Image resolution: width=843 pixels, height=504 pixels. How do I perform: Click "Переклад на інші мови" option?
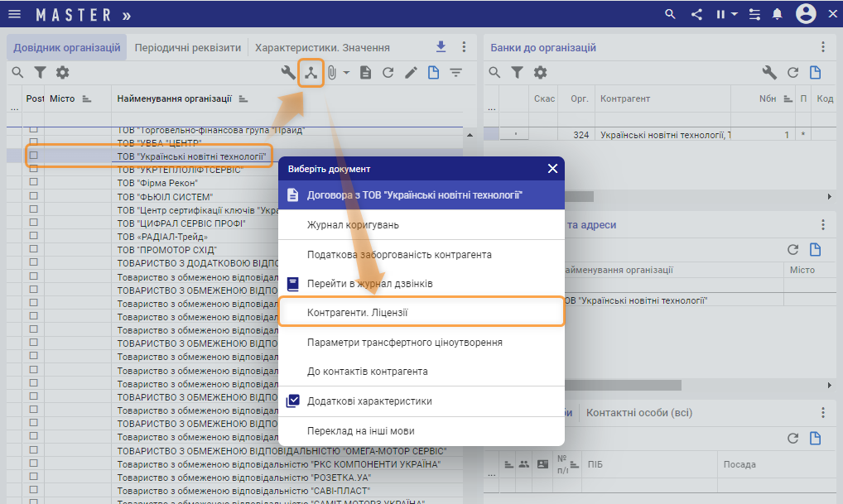point(360,430)
